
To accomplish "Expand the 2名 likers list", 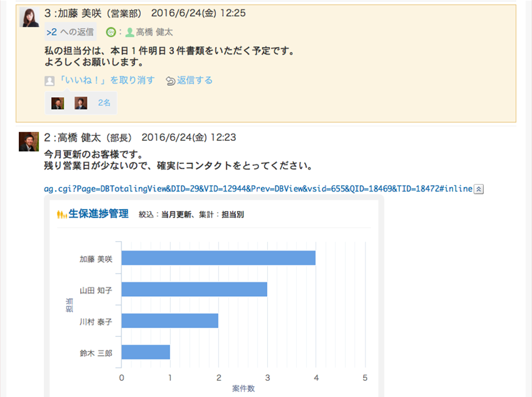I will pyautogui.click(x=104, y=103).
